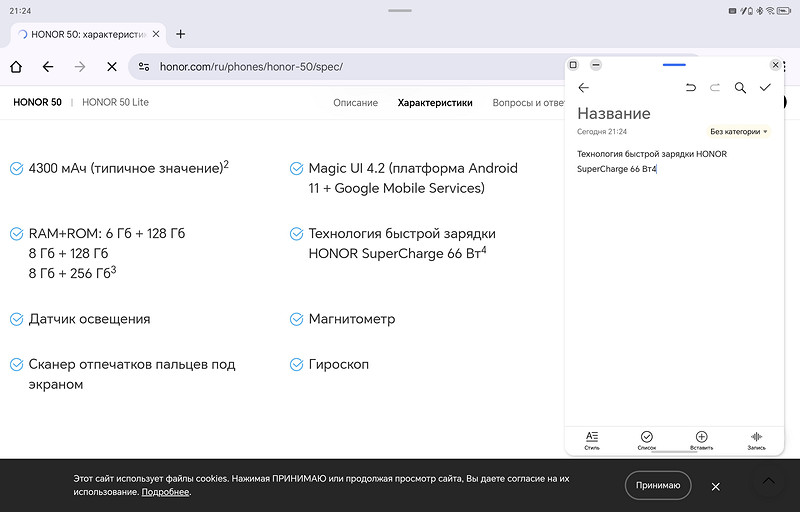Click 4300 мАч battery spec text
This screenshot has width=800, height=512.
point(129,167)
